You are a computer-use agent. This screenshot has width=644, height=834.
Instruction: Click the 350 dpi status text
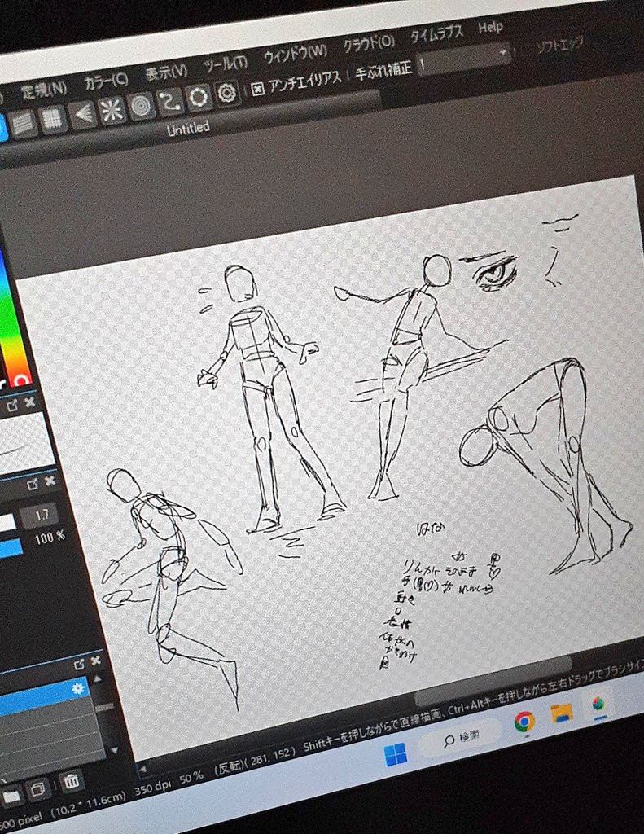(x=152, y=788)
